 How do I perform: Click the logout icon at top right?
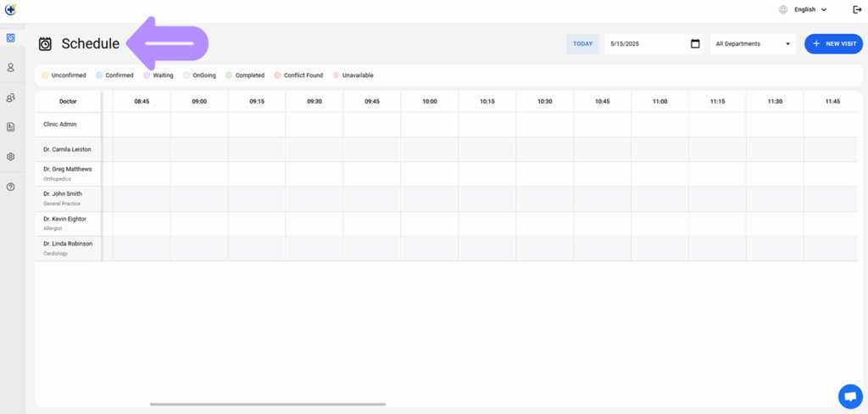tap(857, 9)
